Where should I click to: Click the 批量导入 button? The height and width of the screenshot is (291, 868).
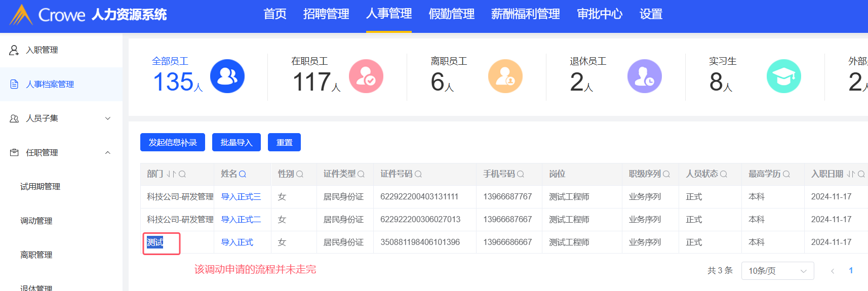[236, 143]
